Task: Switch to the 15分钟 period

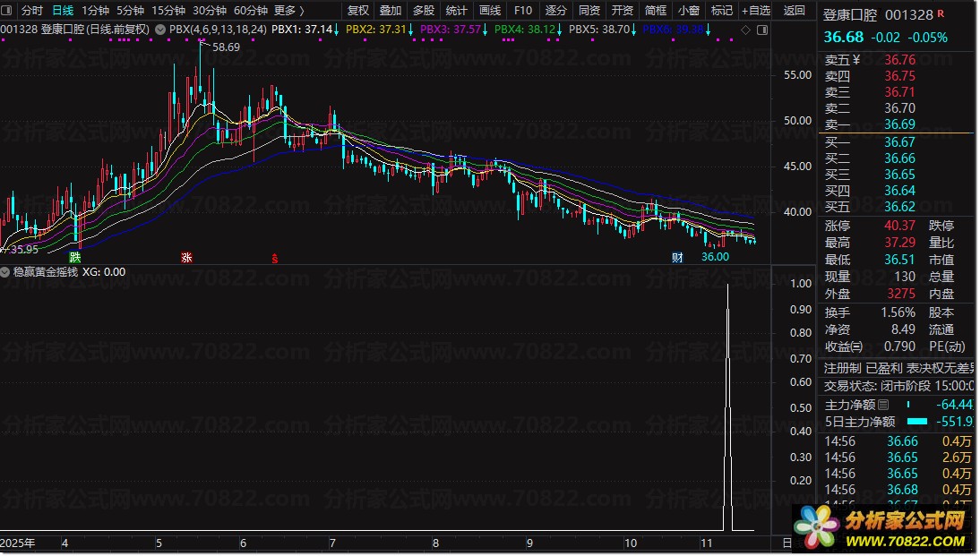Action: (168, 10)
